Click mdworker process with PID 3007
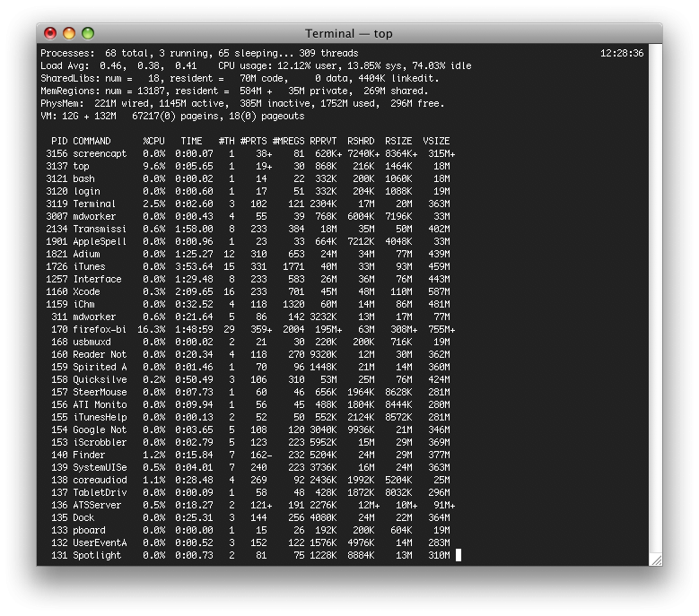The image size is (699, 616). [x=94, y=216]
